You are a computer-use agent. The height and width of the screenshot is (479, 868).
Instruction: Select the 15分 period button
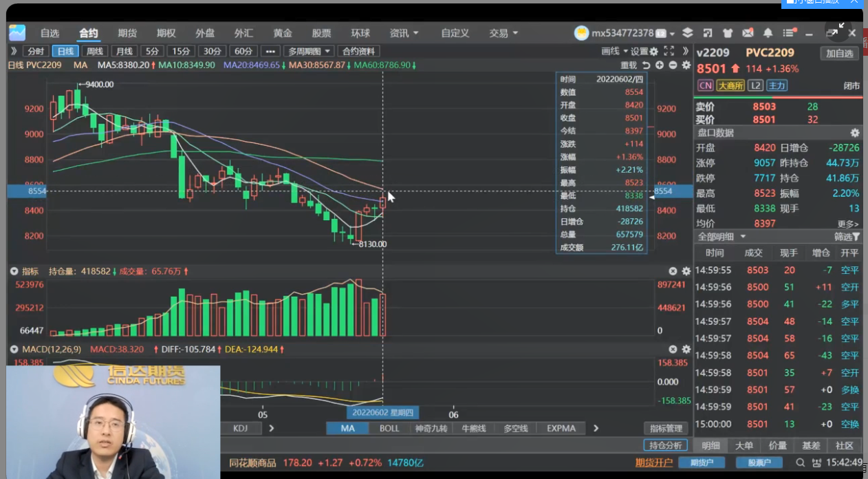(181, 51)
